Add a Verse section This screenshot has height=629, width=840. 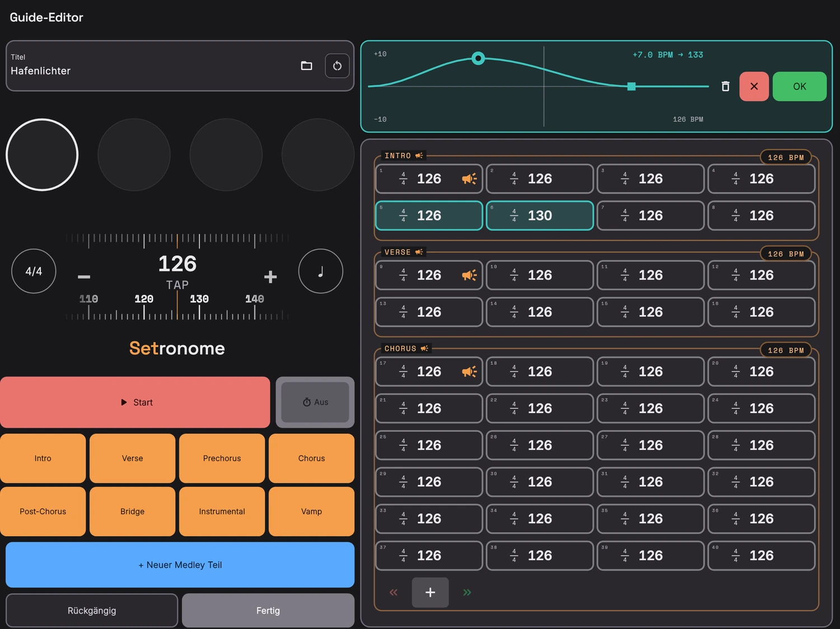tap(132, 458)
